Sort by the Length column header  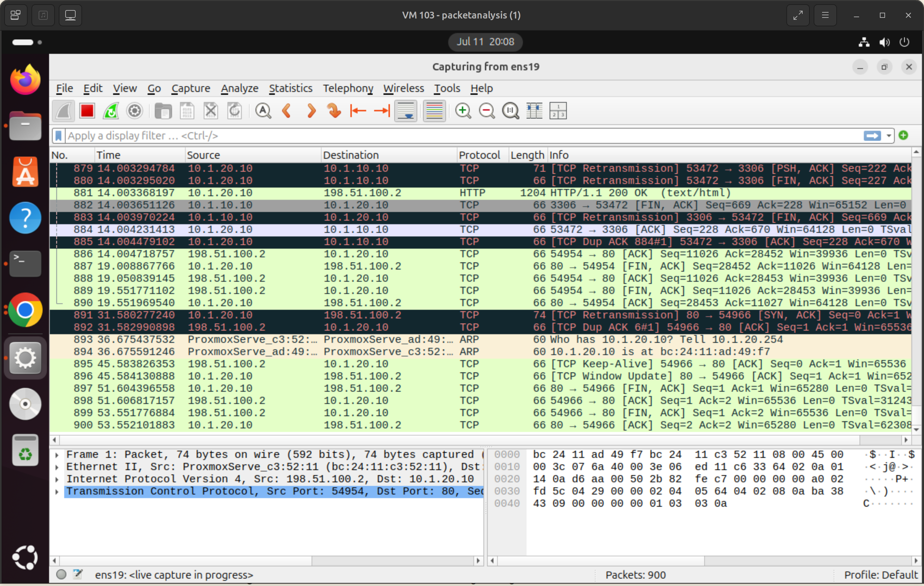tap(528, 155)
